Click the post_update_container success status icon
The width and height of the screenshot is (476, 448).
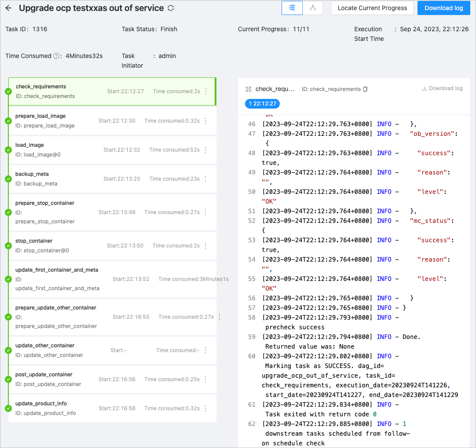click(8, 379)
